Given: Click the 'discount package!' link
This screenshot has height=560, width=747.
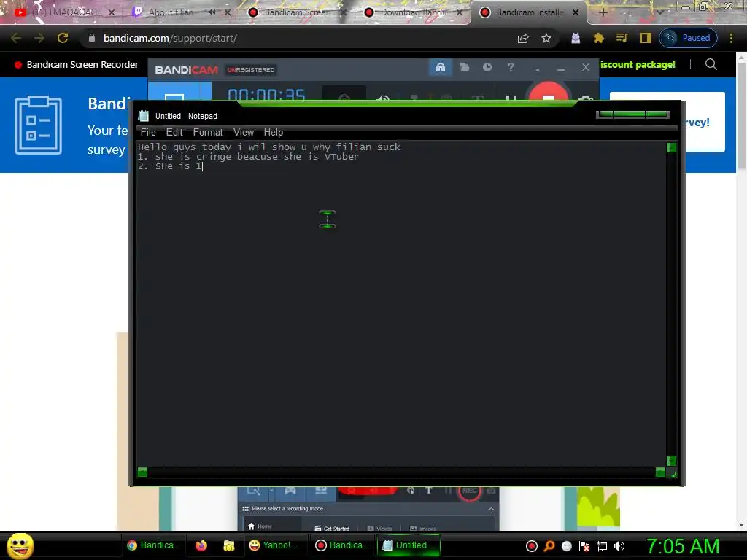Looking at the screenshot, I should [x=638, y=65].
